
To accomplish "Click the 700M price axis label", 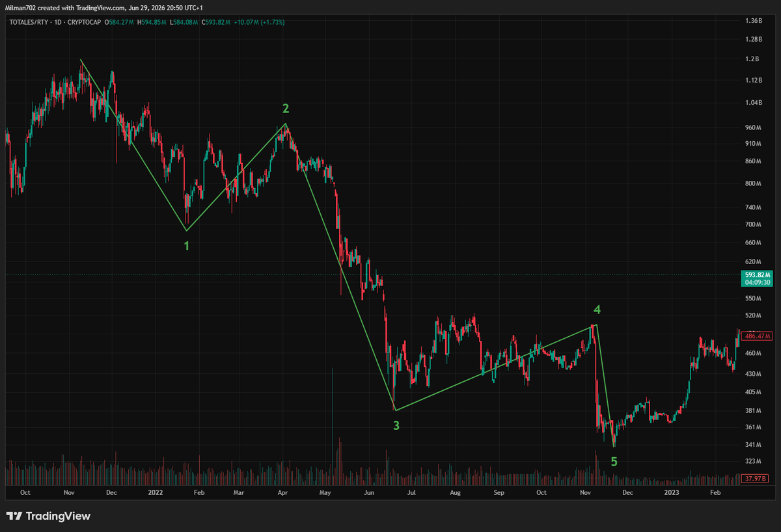I will coord(754,224).
